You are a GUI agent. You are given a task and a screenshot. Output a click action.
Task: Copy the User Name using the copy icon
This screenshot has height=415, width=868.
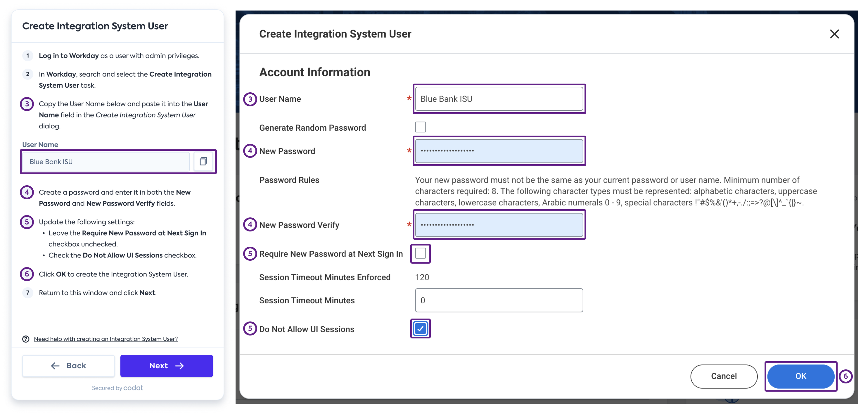point(203,161)
